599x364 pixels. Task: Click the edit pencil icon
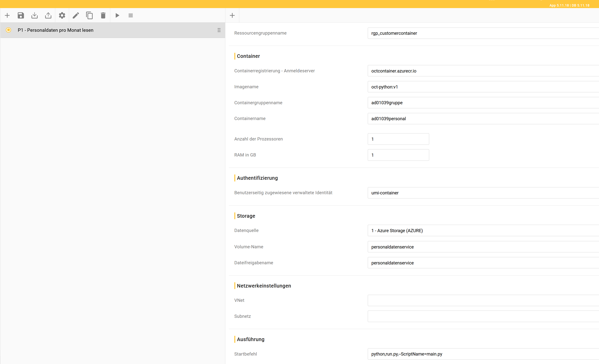tap(76, 16)
